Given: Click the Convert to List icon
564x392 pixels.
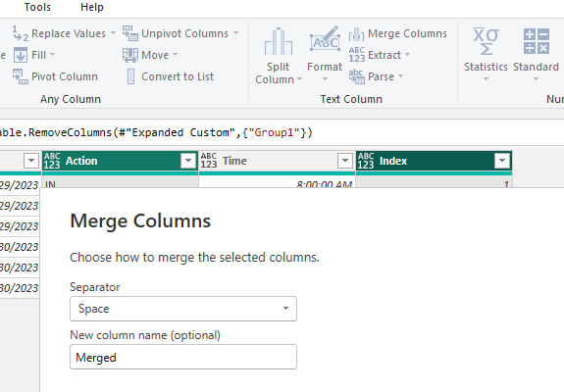Looking at the screenshot, I should pos(130,76).
